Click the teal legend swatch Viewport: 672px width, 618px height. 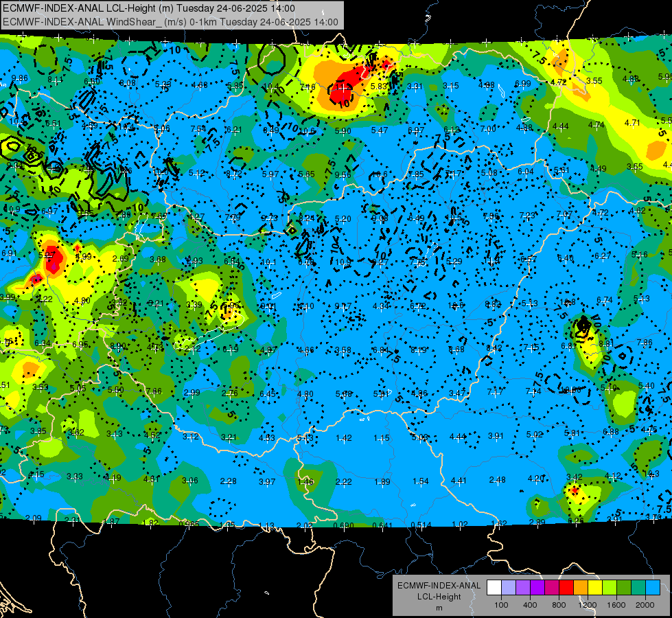pyautogui.click(x=638, y=587)
